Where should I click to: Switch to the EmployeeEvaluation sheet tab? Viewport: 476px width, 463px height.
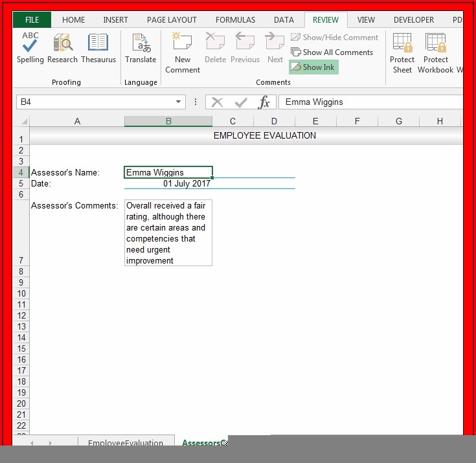tap(126, 443)
